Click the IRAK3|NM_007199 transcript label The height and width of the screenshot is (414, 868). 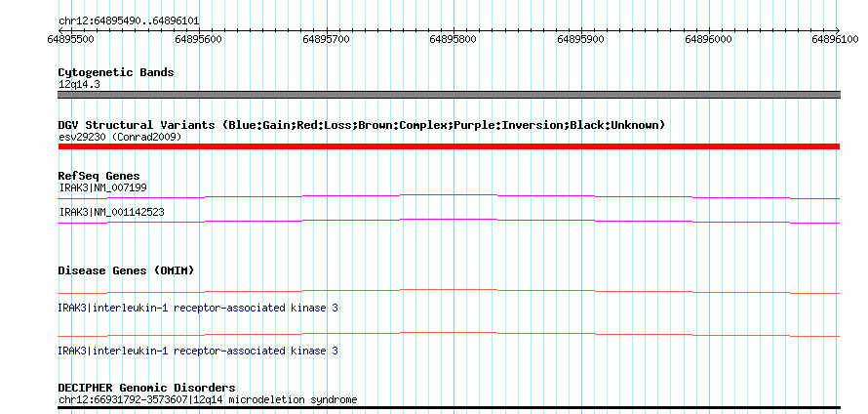pos(103,187)
